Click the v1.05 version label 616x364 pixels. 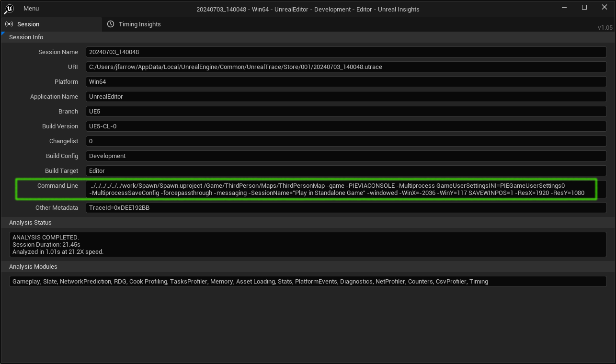[605, 27]
